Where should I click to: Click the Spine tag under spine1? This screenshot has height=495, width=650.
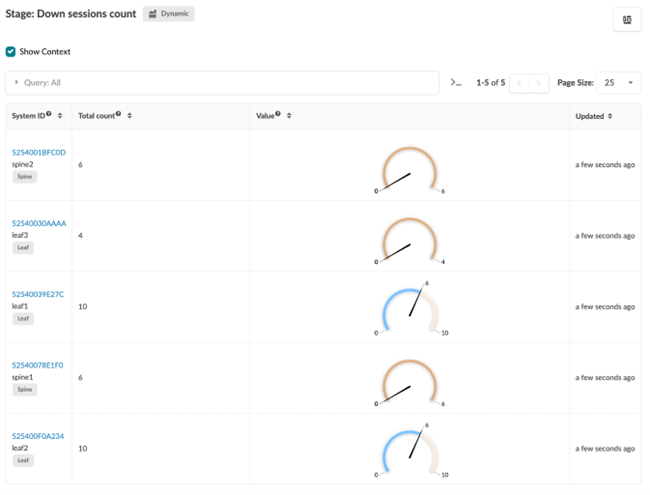tap(24, 389)
